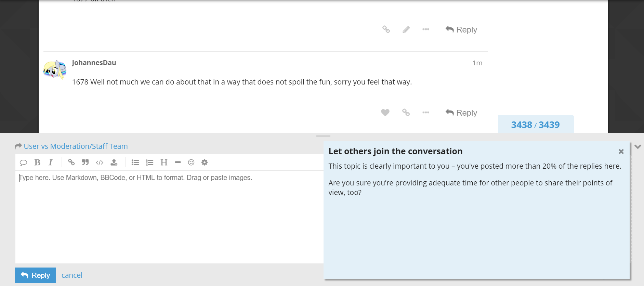Insert horizontal rule in editor
The width and height of the screenshot is (644, 286).
pyautogui.click(x=178, y=162)
